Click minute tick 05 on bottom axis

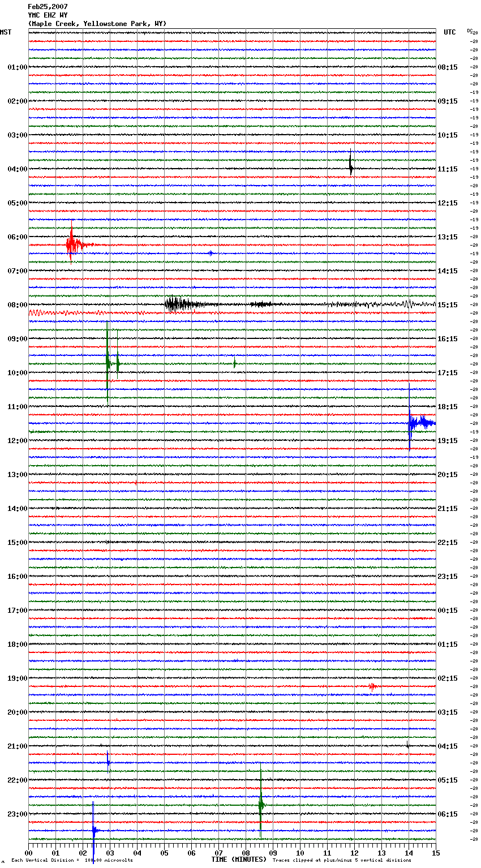pyautogui.click(x=164, y=853)
